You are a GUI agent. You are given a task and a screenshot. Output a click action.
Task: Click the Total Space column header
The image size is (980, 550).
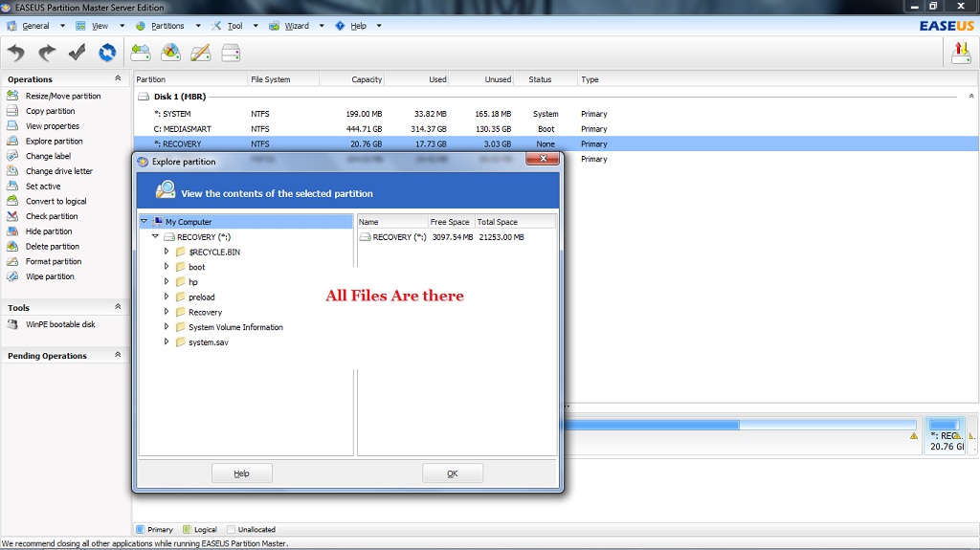[x=516, y=222]
